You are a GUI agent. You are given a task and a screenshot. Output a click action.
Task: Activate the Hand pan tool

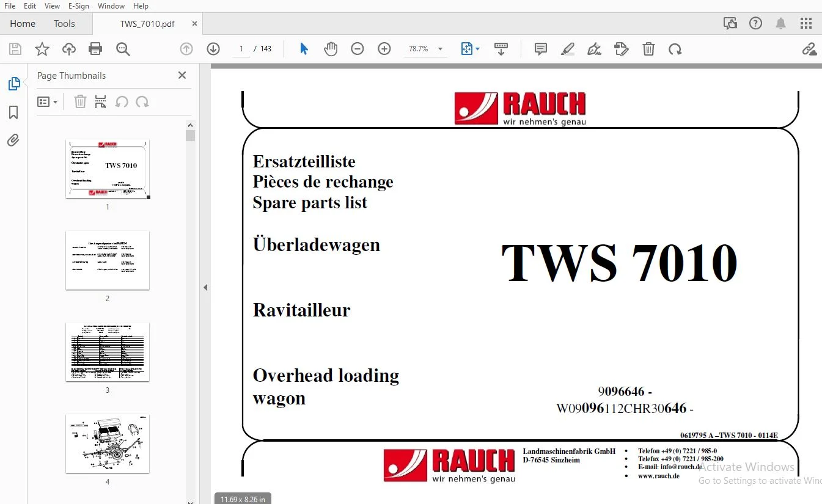point(331,49)
